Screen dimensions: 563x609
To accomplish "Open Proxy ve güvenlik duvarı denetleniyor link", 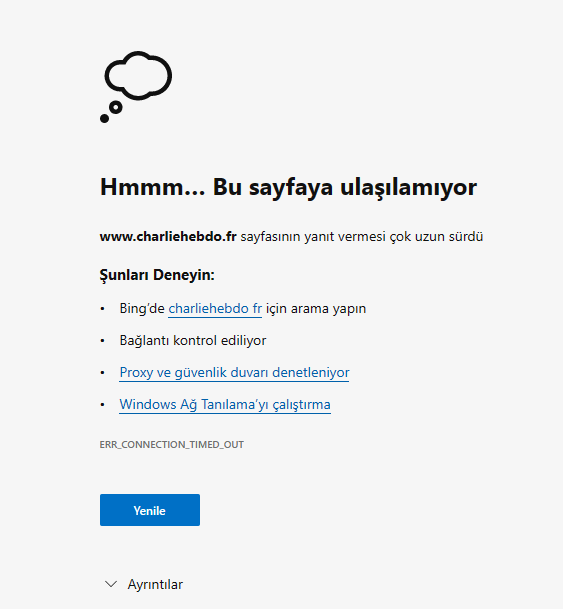I will pos(234,372).
